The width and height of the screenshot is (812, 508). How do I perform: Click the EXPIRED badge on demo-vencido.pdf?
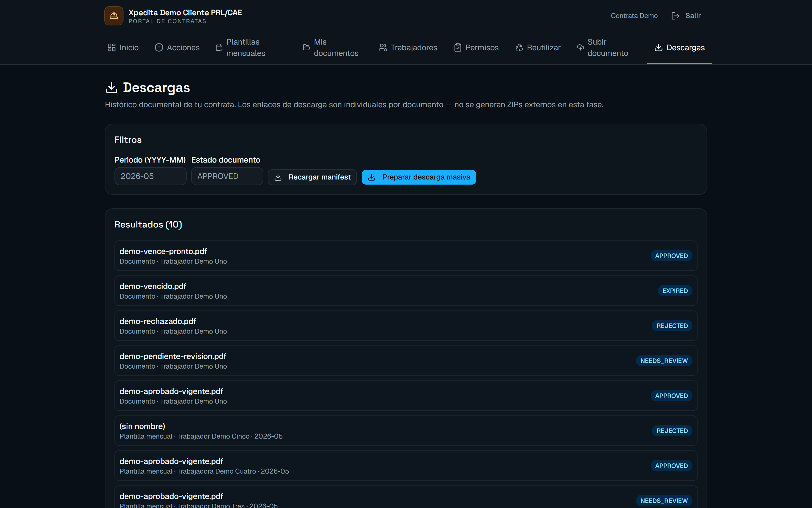tap(675, 291)
